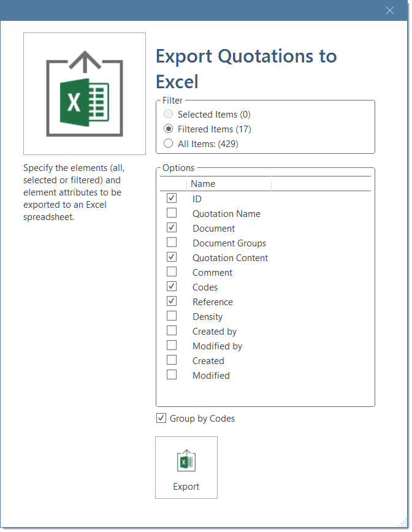Check the Document Groups option

[172, 242]
